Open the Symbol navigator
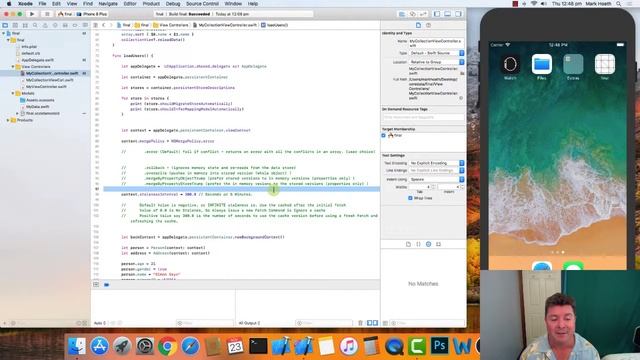The image size is (640, 360). [25, 25]
